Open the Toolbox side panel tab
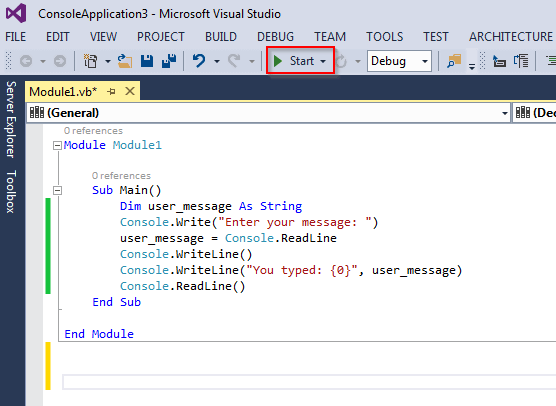Viewport: 556px width, 406px height. (11, 192)
